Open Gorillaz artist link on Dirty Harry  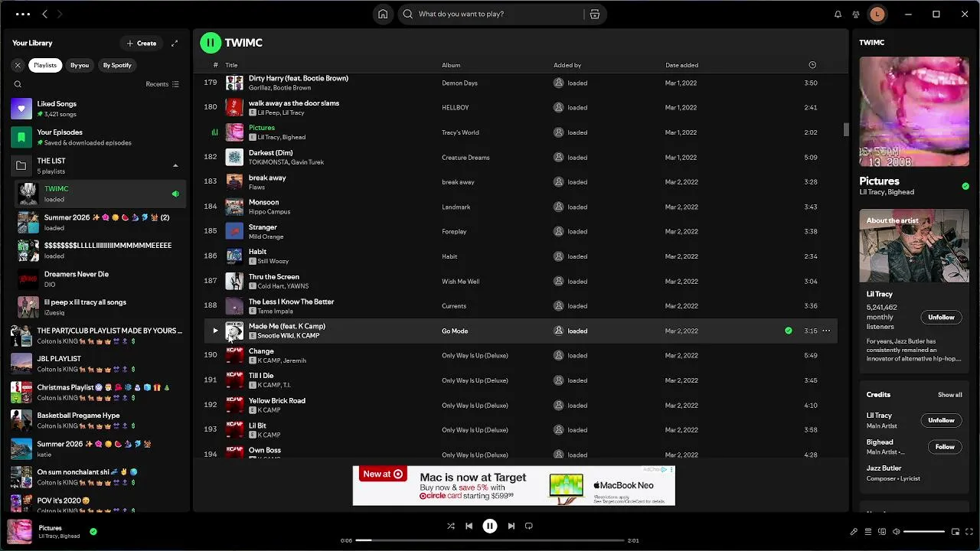260,87
